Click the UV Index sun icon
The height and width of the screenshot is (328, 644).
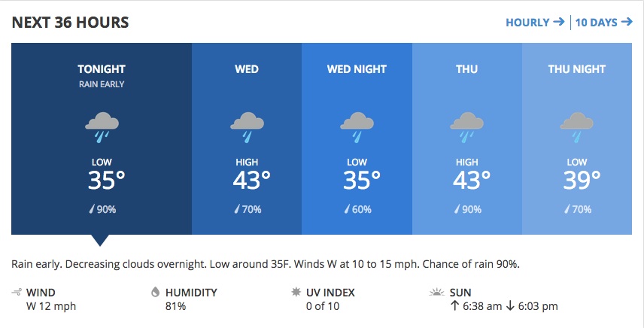click(x=296, y=292)
